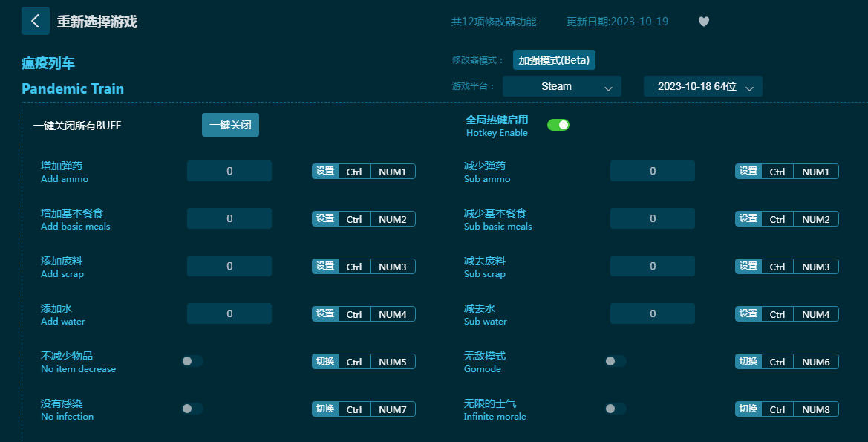Enable the No item decrease toggle
This screenshot has width=868, height=442.
[x=192, y=361]
